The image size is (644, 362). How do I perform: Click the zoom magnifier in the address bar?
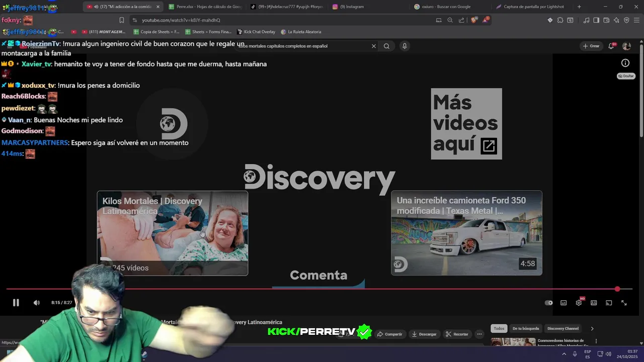[450, 20]
